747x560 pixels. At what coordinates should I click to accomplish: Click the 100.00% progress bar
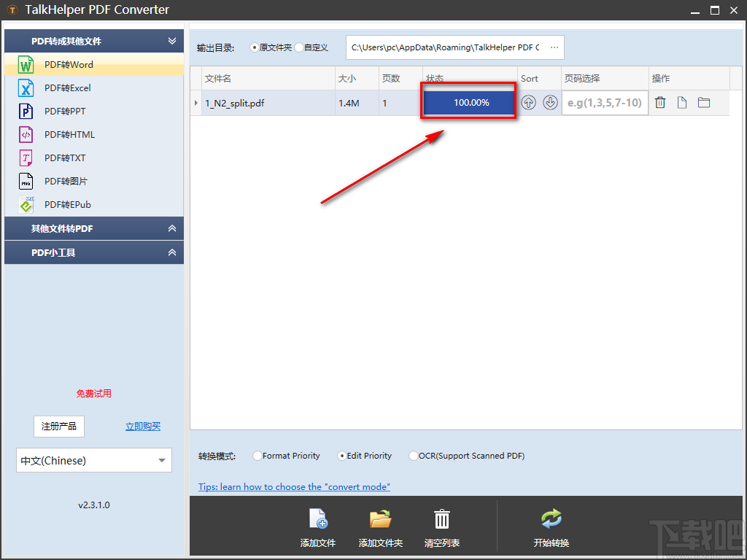[468, 102]
